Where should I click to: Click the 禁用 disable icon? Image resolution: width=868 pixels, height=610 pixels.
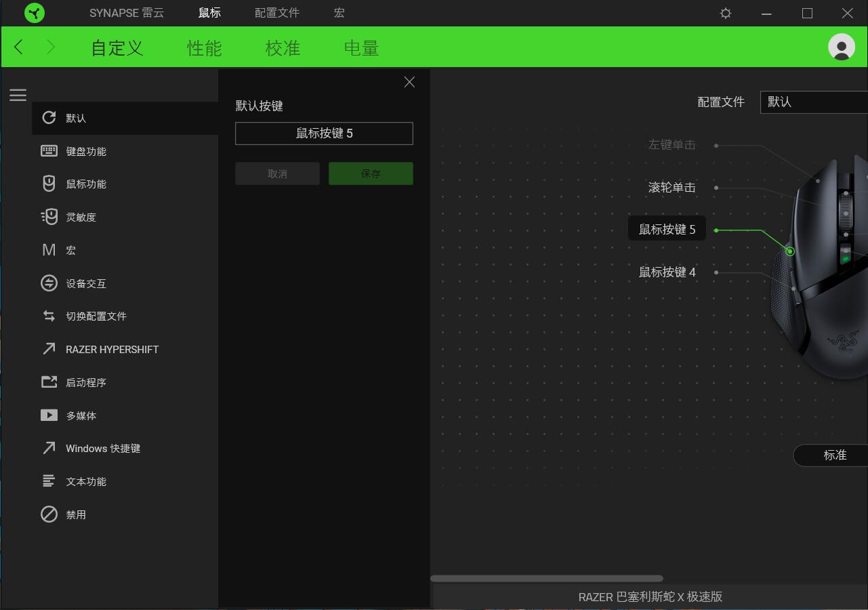(x=49, y=514)
